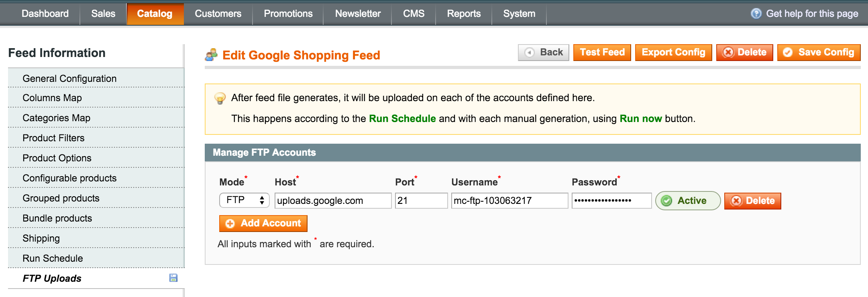Click the lightbulb tip icon
Image resolution: width=868 pixels, height=297 pixels.
tap(220, 98)
